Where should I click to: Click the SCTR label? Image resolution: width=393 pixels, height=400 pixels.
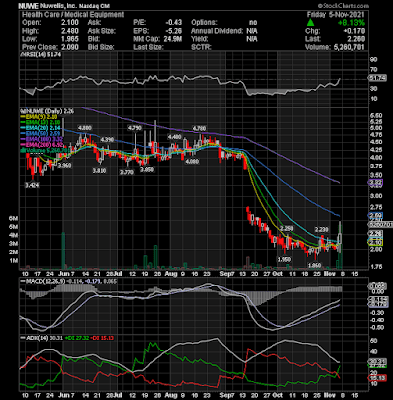tap(201, 47)
